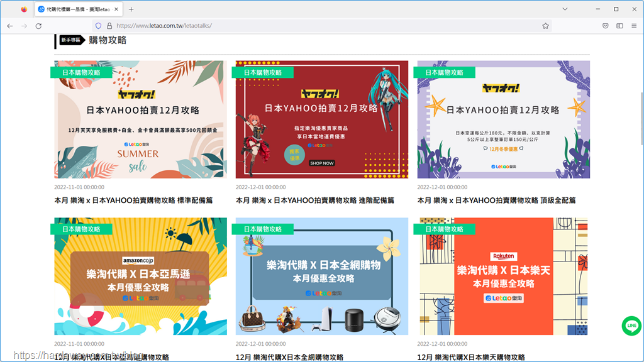The width and height of the screenshot is (644, 362).
Task: Open article 日本YAHOO拍賣購物攻略 進階配備篇
Action: point(315,200)
